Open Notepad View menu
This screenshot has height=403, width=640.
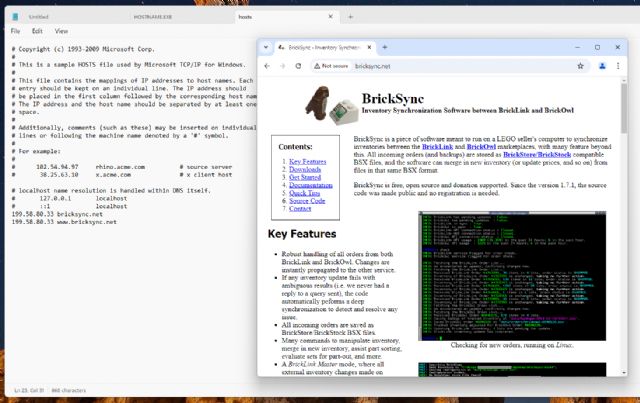click(x=62, y=31)
